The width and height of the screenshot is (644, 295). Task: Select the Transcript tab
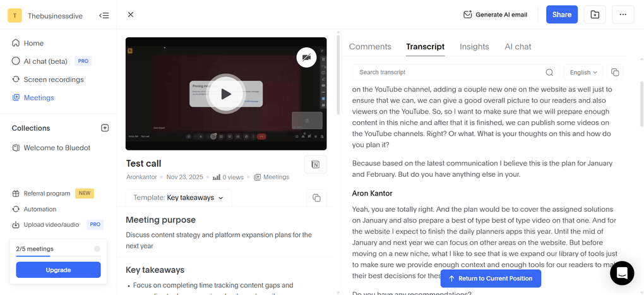pos(425,46)
